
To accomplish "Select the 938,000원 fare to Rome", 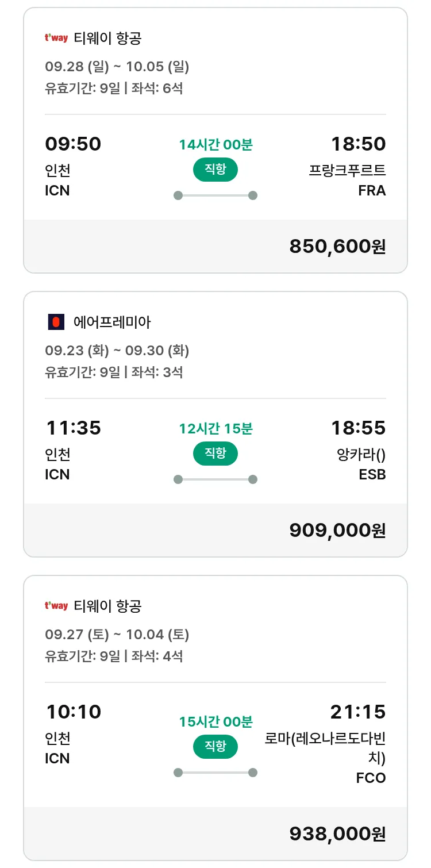I will (x=337, y=834).
